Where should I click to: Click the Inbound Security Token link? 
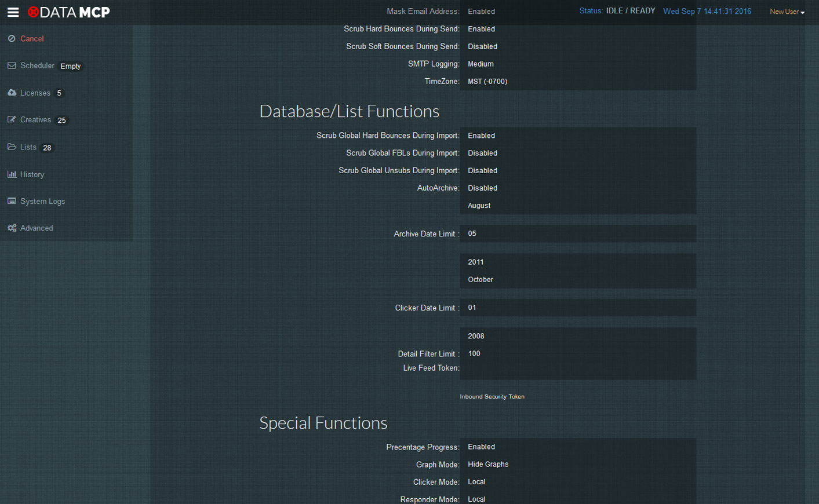tap(492, 397)
